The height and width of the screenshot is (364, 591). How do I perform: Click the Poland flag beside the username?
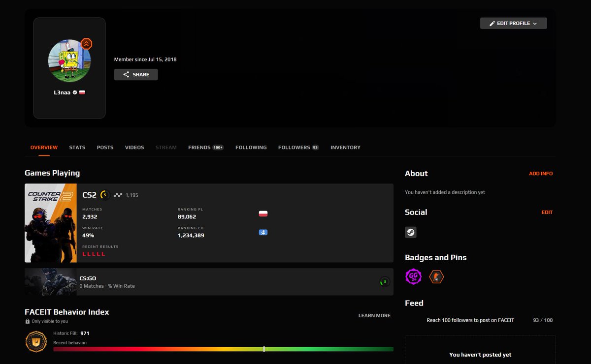pyautogui.click(x=82, y=92)
